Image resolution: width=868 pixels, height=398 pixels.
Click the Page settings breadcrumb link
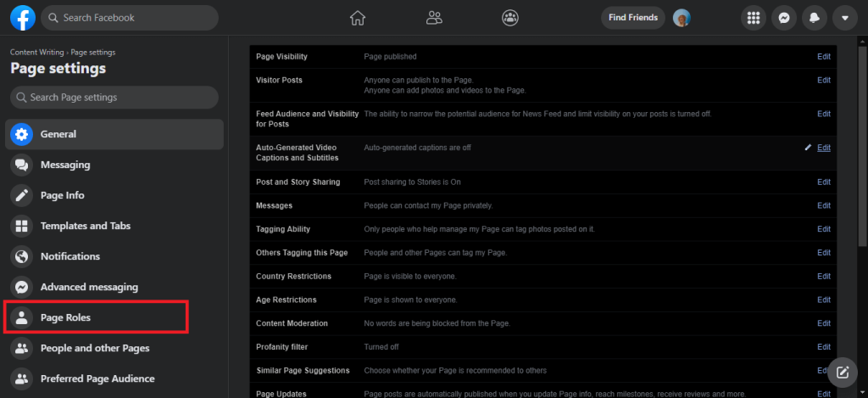pyautogui.click(x=93, y=52)
